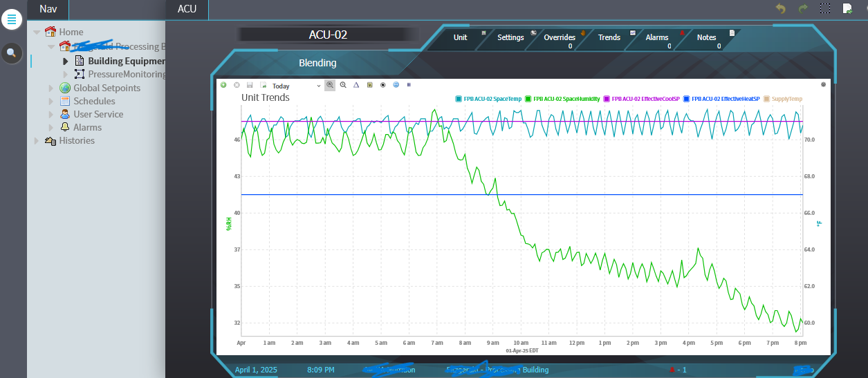Click the delta triangle icon
The width and height of the screenshot is (868, 378).
356,85
